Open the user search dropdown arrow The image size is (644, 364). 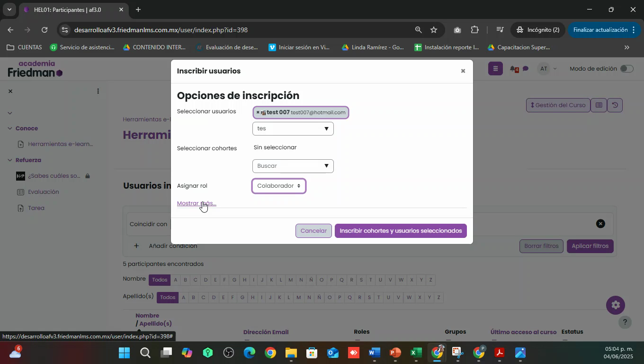coord(326,129)
